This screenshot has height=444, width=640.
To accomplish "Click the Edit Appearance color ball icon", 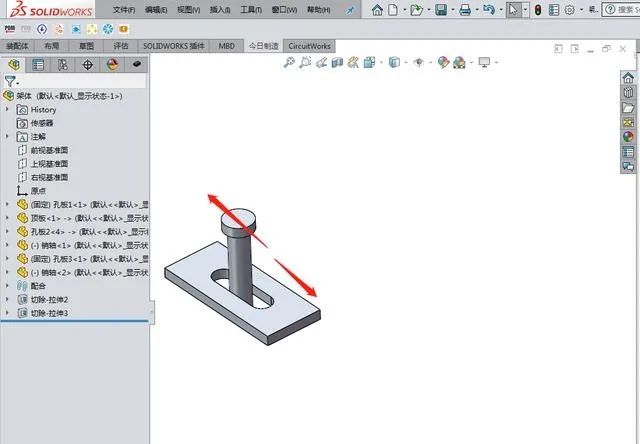I will click(x=443, y=62).
